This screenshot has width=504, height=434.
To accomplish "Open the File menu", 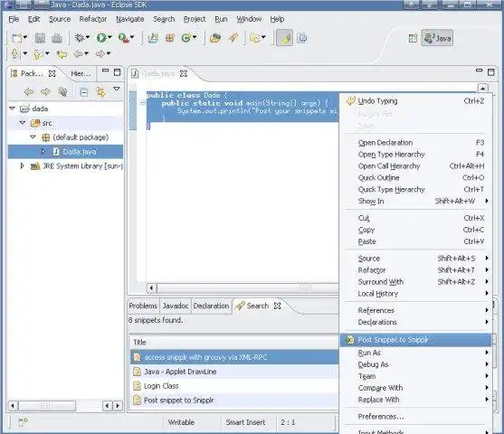I will coord(14,19).
